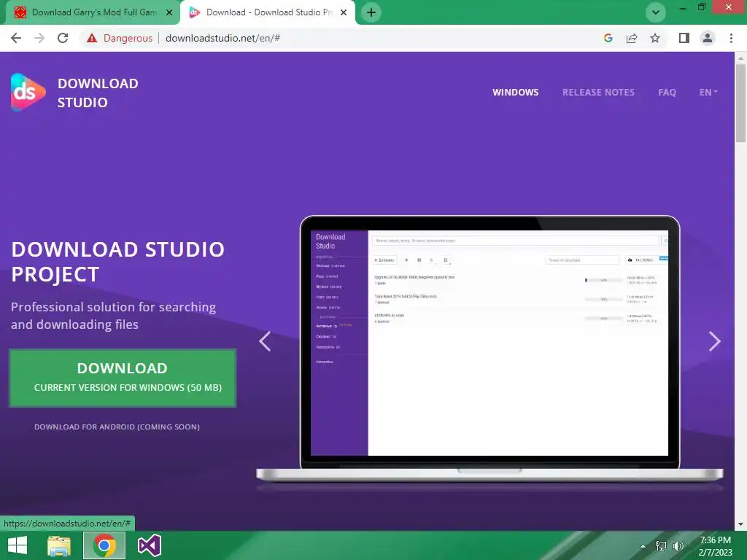Go back with the browser back arrow
747x560 pixels.
click(x=16, y=38)
